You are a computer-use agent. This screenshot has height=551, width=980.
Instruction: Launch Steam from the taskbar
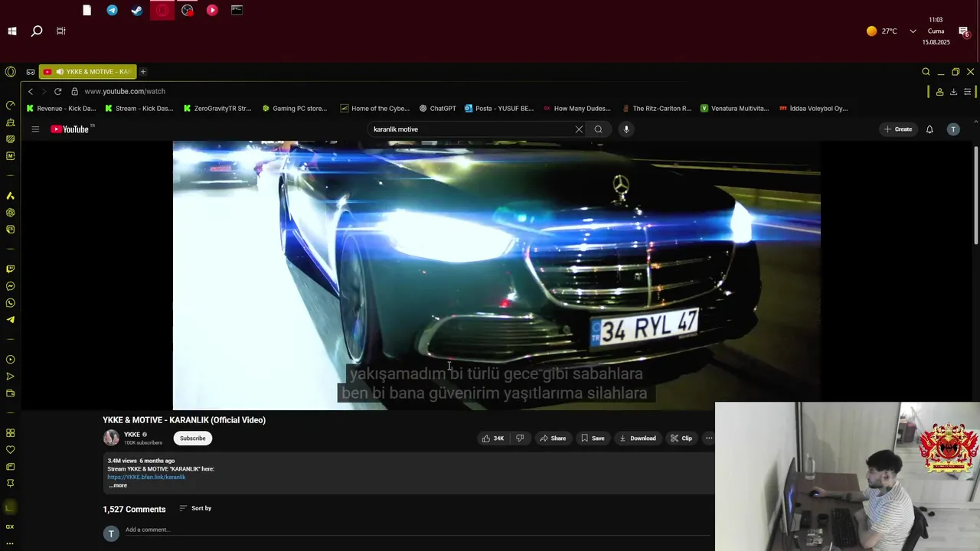point(137,10)
